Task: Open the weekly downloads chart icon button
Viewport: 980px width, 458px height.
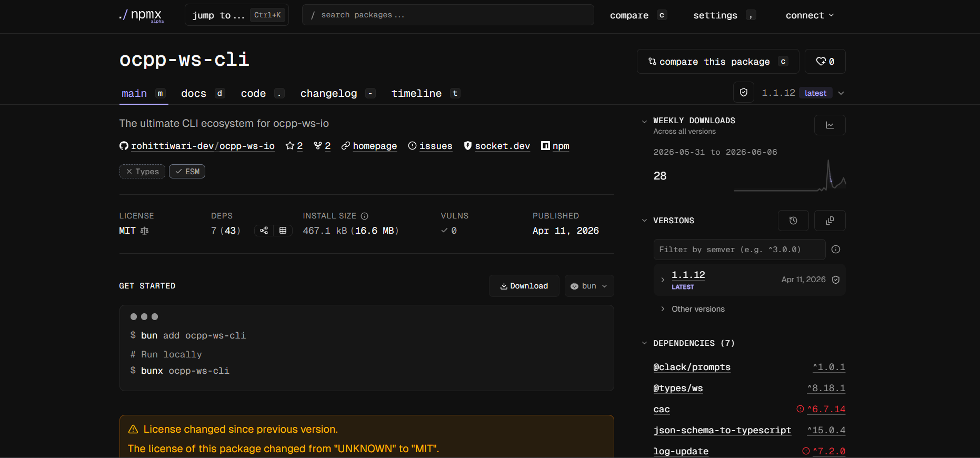Action: [829, 125]
